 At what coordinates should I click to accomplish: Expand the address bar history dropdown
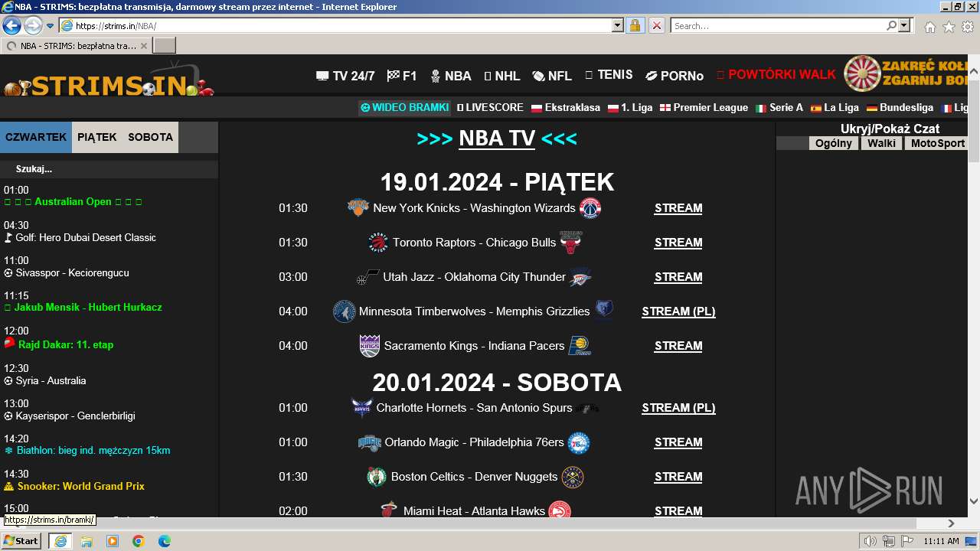pyautogui.click(x=618, y=25)
